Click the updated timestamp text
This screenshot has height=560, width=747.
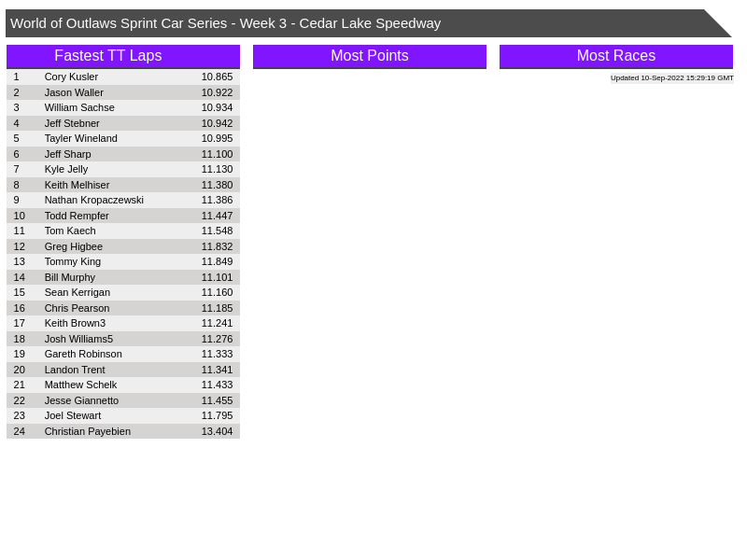[671, 78]
